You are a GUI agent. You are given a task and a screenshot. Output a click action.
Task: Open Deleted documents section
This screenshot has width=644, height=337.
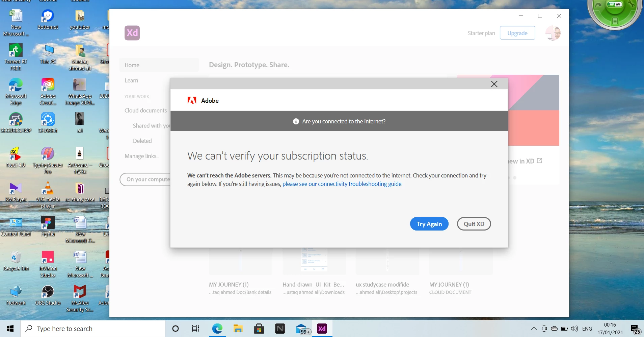142,141
